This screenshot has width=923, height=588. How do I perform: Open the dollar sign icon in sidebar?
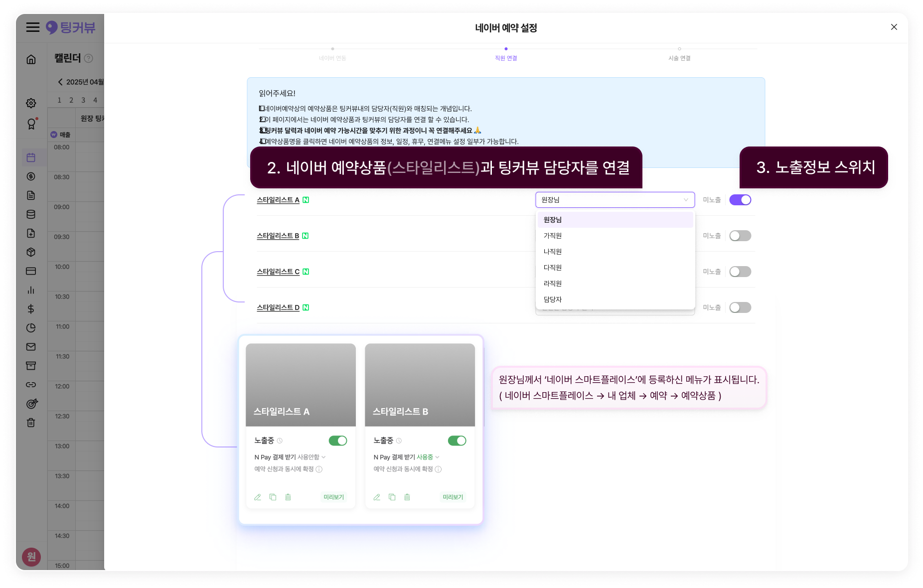31,309
